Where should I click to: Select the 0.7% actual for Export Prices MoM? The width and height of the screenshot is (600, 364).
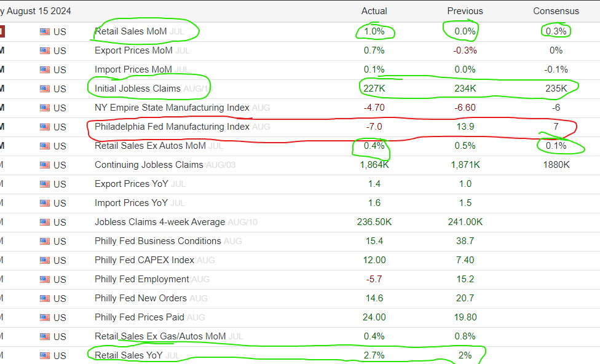click(x=374, y=50)
